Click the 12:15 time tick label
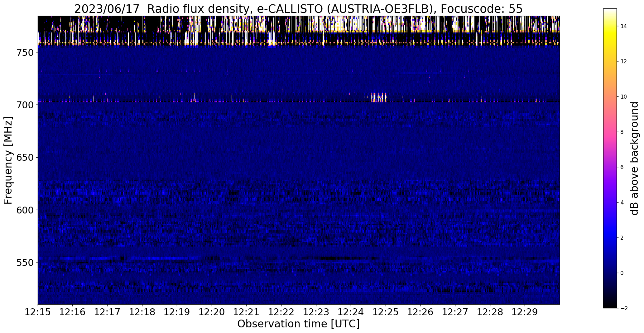644x333 pixels. click(x=38, y=312)
